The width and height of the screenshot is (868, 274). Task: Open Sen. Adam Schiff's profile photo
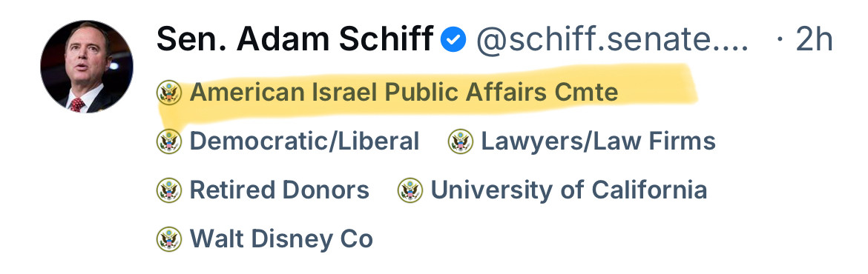coord(87,67)
